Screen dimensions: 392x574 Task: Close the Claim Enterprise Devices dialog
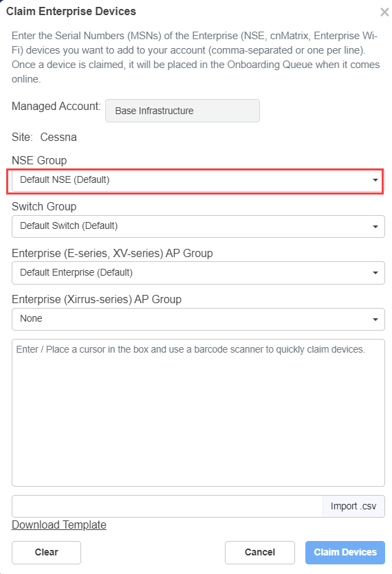coord(384,12)
